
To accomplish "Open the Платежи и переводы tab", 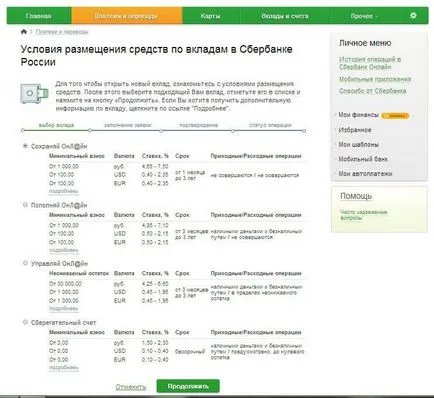I will point(126,16).
